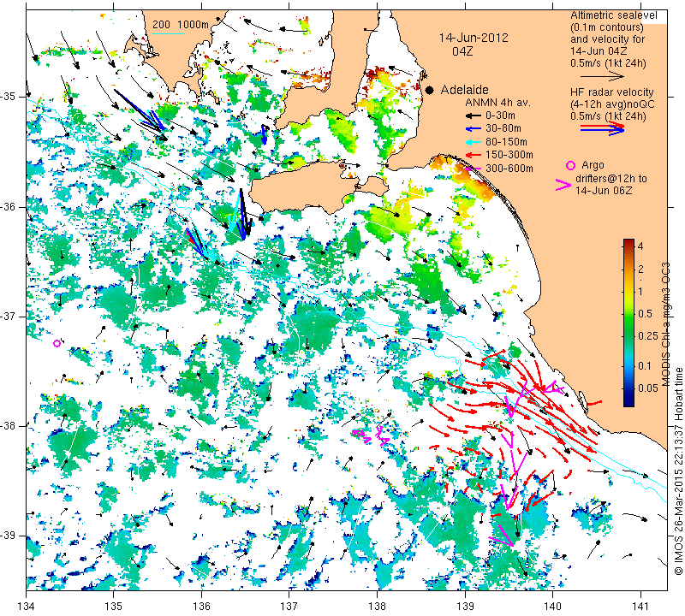Click the color bar value 4
685x616 pixels.
[640, 246]
